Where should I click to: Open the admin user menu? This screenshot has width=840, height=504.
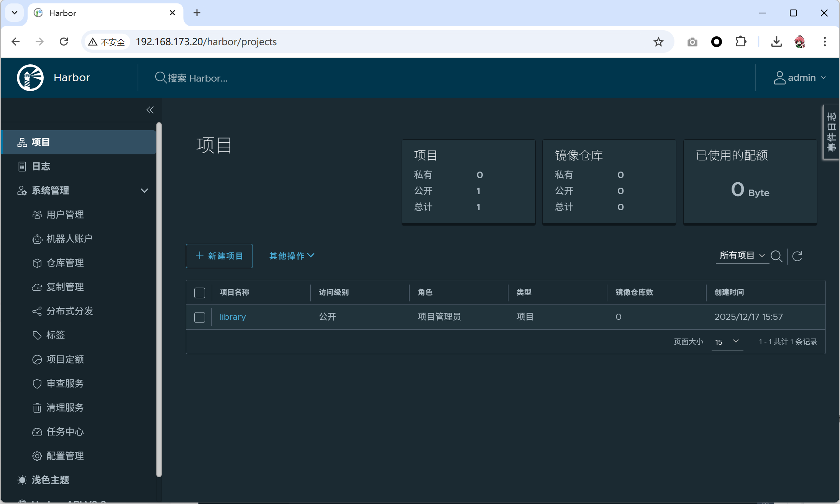point(800,78)
